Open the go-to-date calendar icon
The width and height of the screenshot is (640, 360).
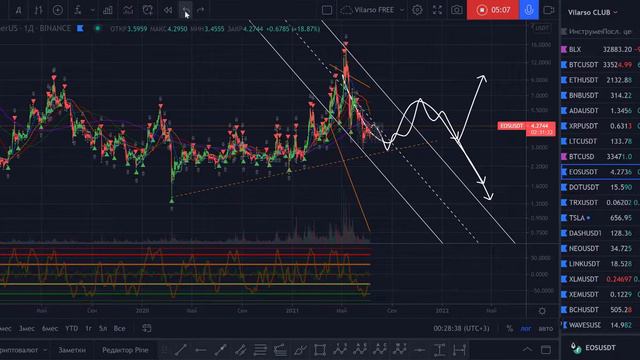[x=147, y=328]
